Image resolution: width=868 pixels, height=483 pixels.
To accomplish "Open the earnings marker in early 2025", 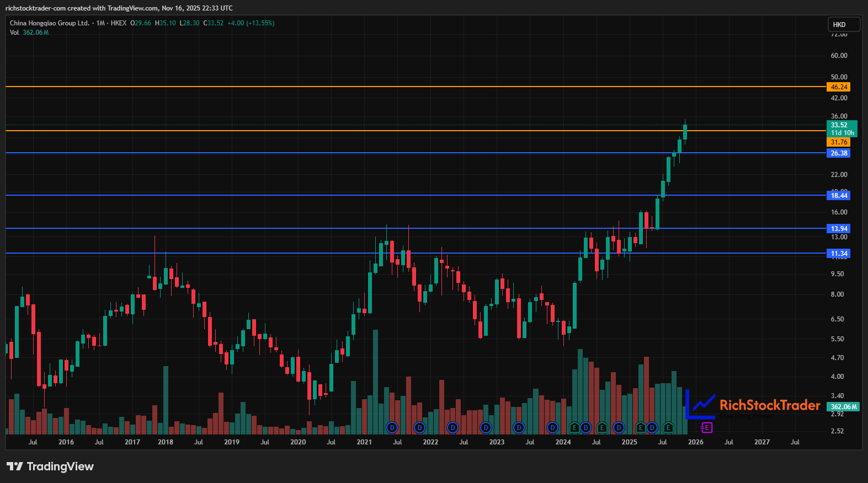I will tap(641, 427).
